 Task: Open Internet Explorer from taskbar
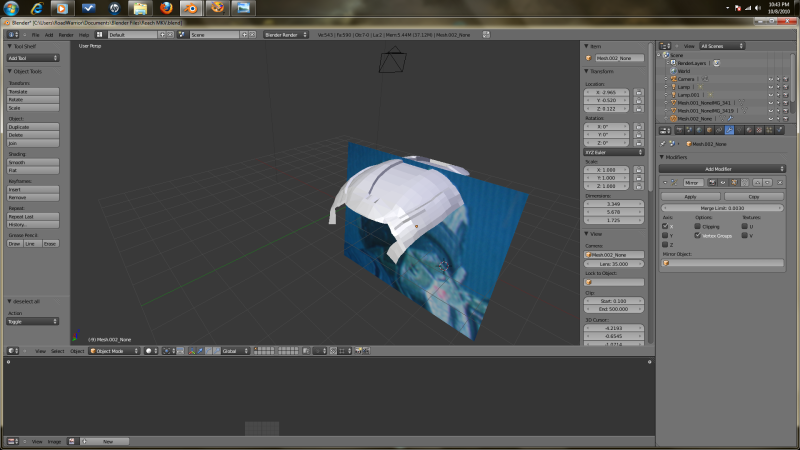[37, 8]
